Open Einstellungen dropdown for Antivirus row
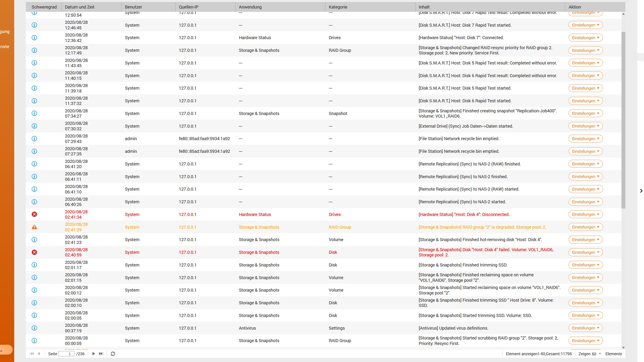 click(x=585, y=328)
